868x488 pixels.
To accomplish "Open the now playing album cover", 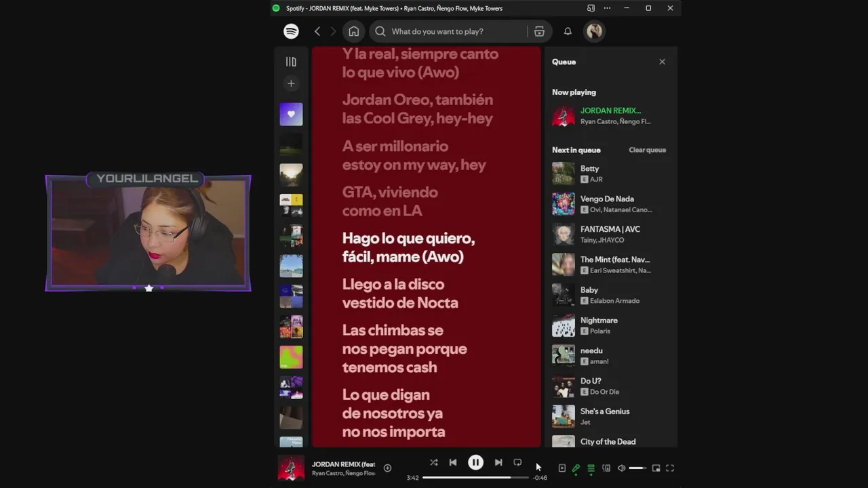I will pyautogui.click(x=292, y=468).
